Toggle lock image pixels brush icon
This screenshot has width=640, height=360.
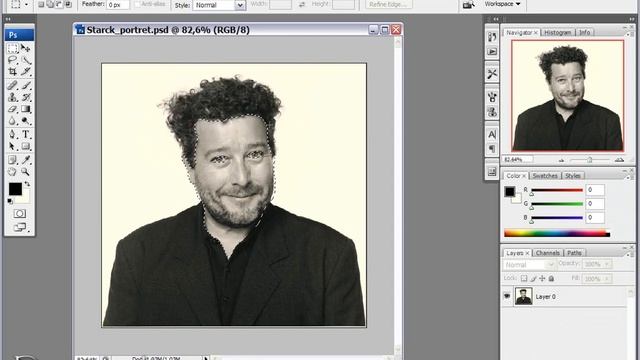(533, 278)
